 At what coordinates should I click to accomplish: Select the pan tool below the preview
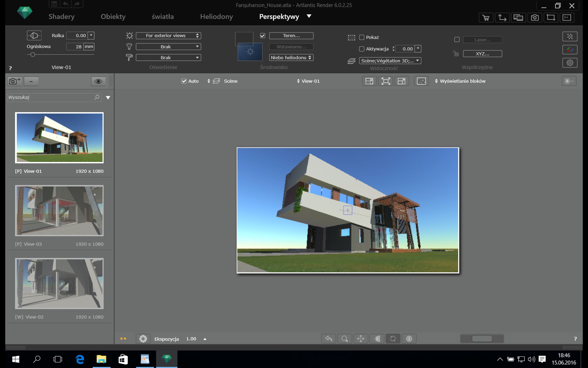361,339
